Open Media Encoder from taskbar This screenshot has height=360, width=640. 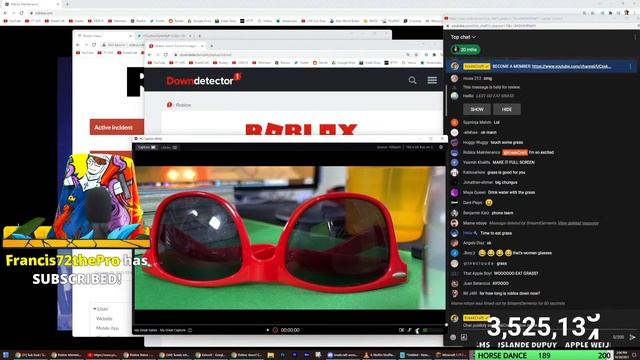[306, 356]
